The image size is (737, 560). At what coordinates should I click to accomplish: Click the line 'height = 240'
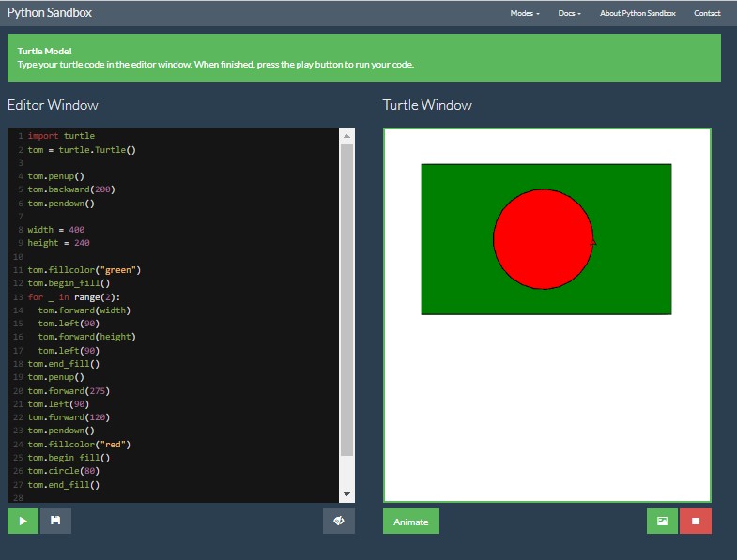pyautogui.click(x=58, y=243)
